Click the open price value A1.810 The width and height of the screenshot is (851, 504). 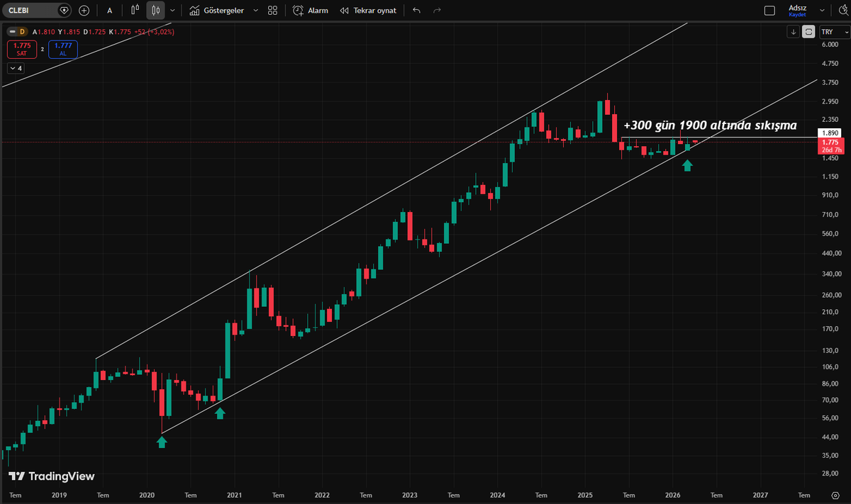(44, 32)
